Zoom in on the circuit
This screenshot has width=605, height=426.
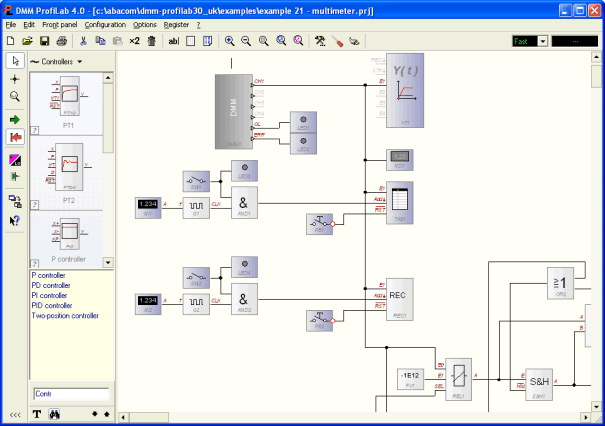click(x=230, y=41)
